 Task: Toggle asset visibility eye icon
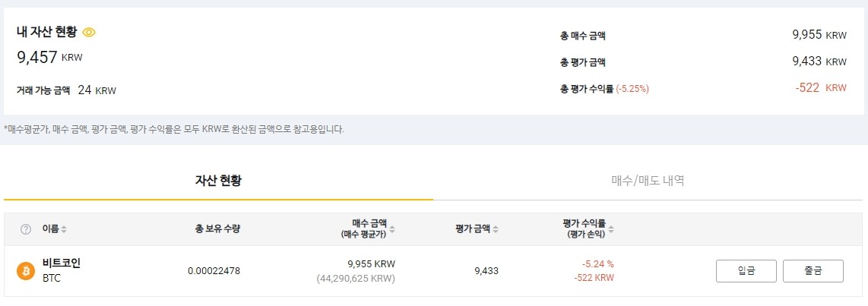click(x=89, y=32)
